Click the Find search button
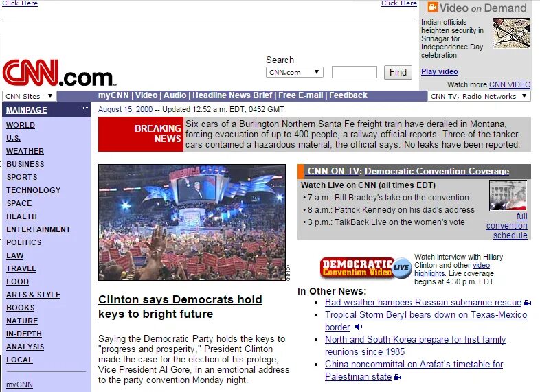 398,72
